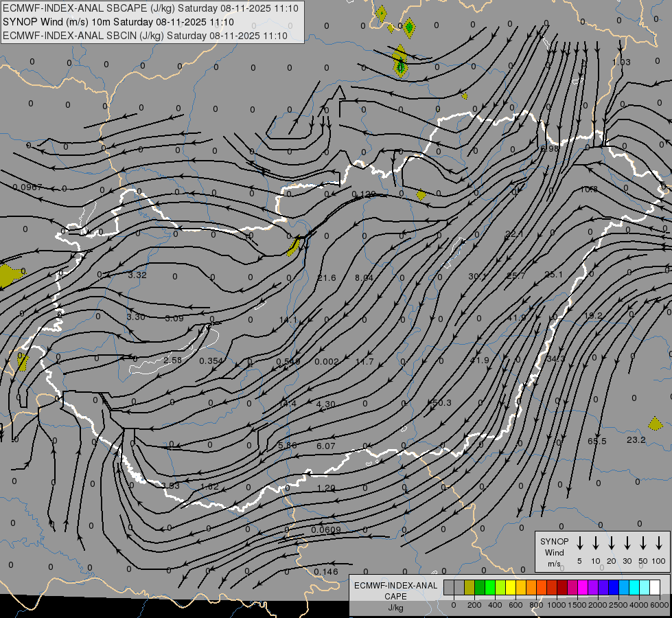This screenshot has height=618, width=672.
Task: Click the CAPE value 0.549 on map
Action: coord(288,362)
